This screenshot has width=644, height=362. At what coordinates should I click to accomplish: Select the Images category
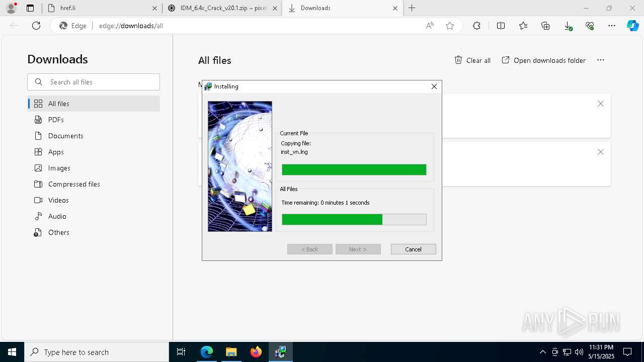click(x=94, y=168)
